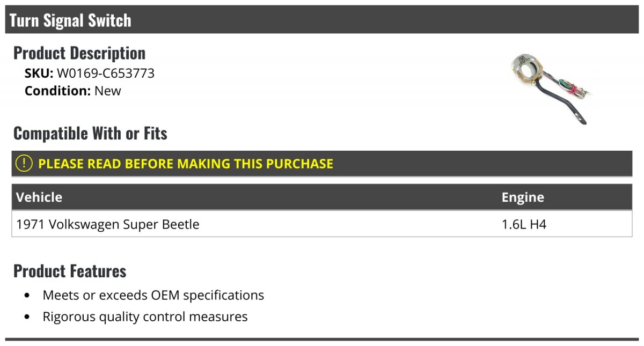Open the turn signal switch product image
Screen dimensions: 644x346
(551, 87)
